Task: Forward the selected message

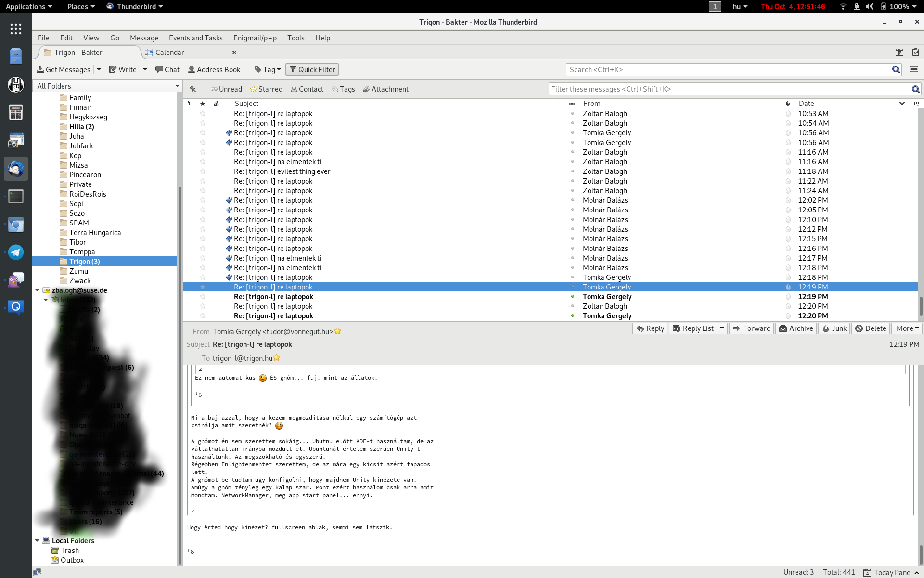Action: pos(751,328)
